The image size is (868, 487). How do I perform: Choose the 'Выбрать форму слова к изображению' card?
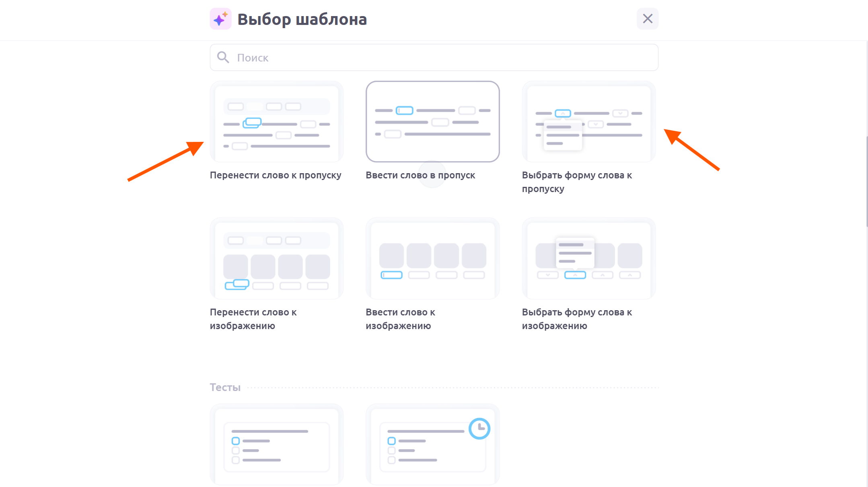588,258
